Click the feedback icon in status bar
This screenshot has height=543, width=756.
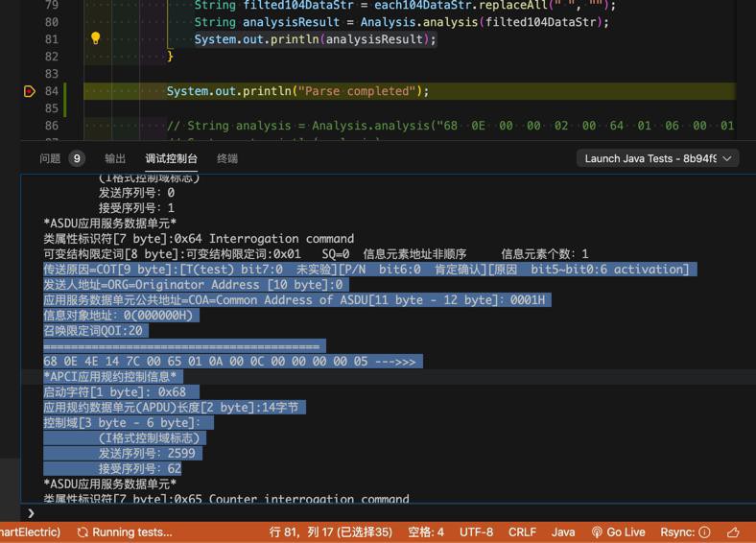(x=733, y=532)
